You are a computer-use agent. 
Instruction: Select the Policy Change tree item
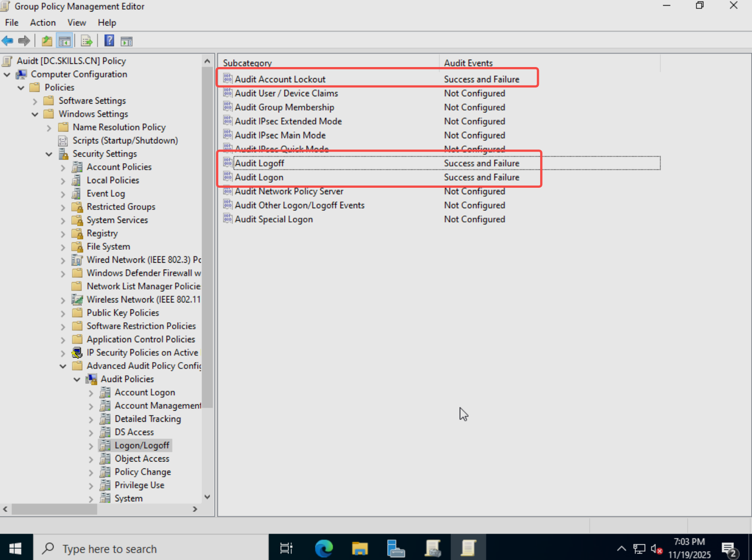(x=142, y=472)
